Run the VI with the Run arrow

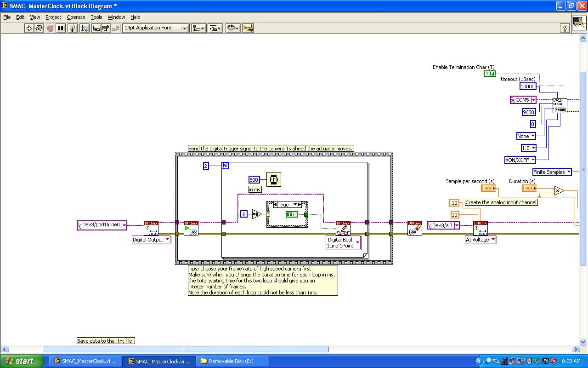point(29,28)
